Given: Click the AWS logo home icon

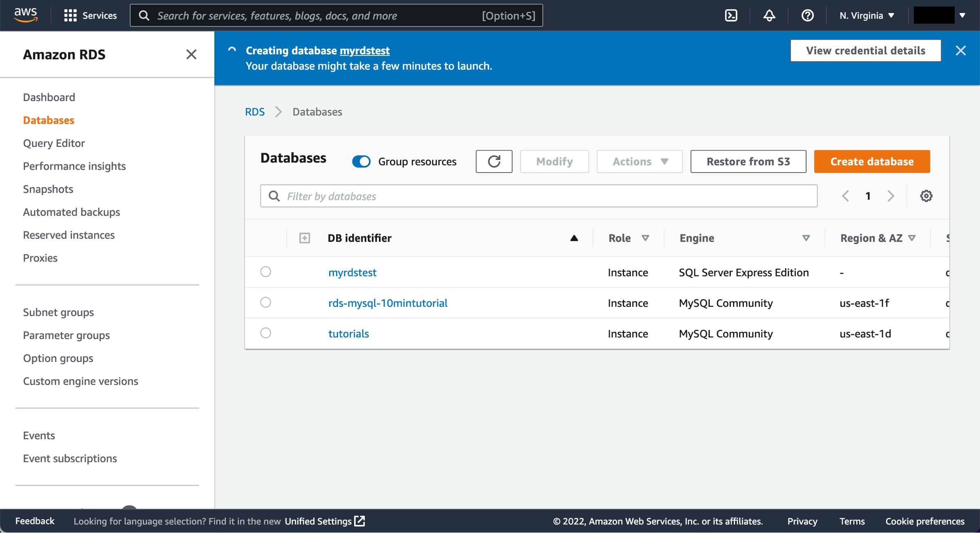Looking at the screenshot, I should pos(25,15).
